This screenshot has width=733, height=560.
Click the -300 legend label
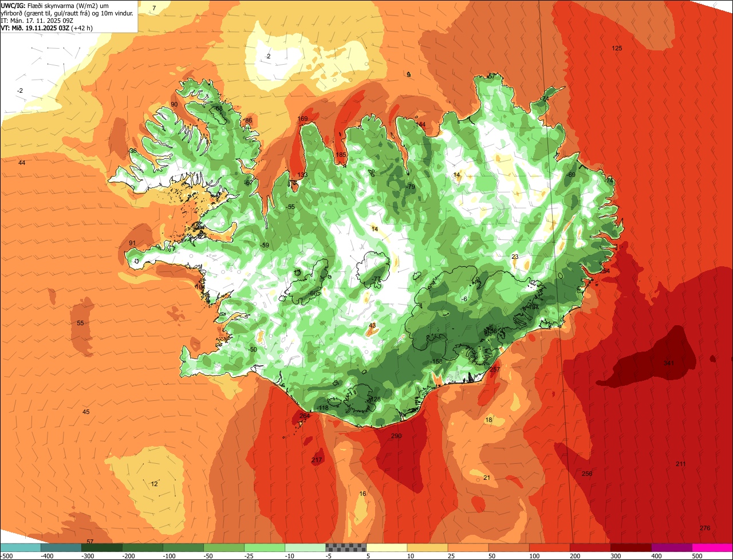click(x=87, y=556)
